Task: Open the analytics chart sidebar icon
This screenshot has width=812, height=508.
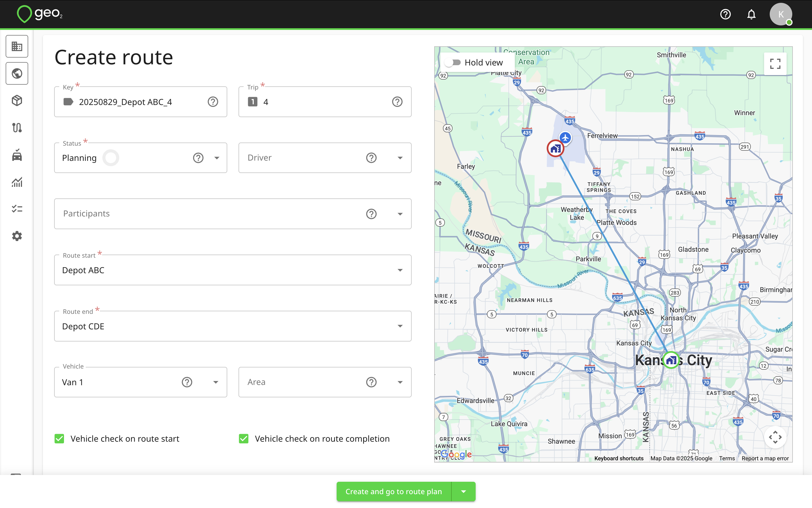Action: (17, 182)
